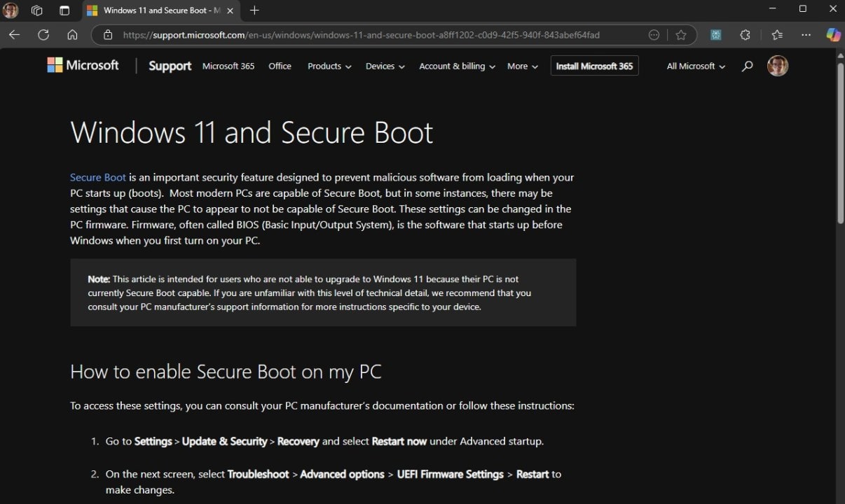Open Copilot in the browser toolbar
Screen dimensions: 845x504
832,34
